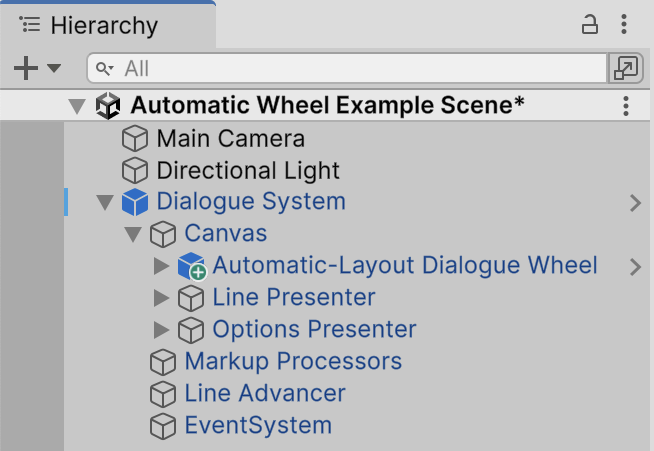
Task: Collapse the Dialogue System prefab
Action: coord(105,202)
